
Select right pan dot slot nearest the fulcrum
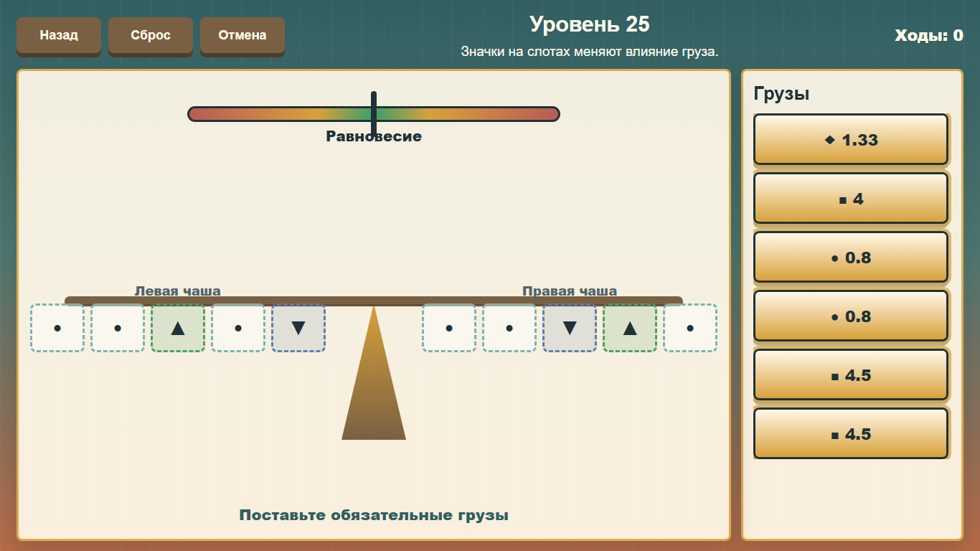click(449, 328)
